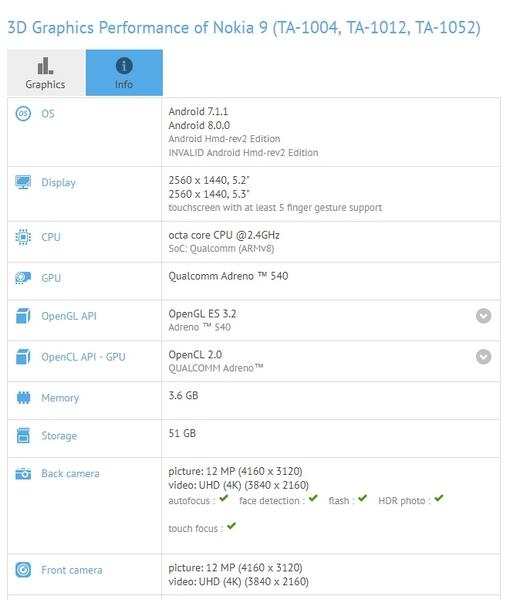Click the Front camera lens icon
Screen dimensions: 510x600
(23, 570)
